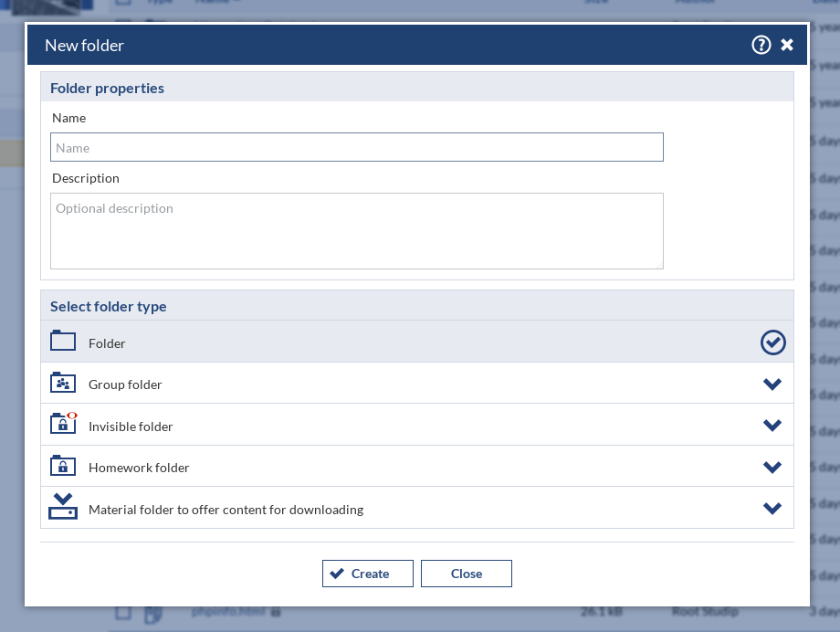Select Material folder to offer content label
Image resolution: width=840 pixels, height=632 pixels.
(226, 510)
